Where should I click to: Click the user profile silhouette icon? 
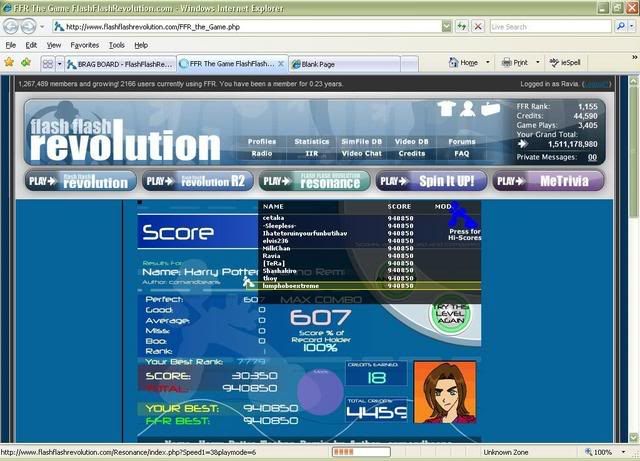467,109
